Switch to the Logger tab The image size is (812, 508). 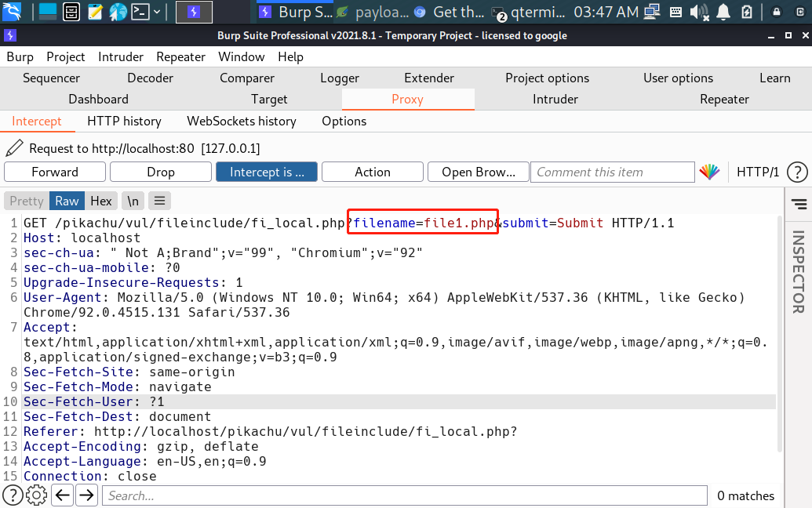point(340,78)
